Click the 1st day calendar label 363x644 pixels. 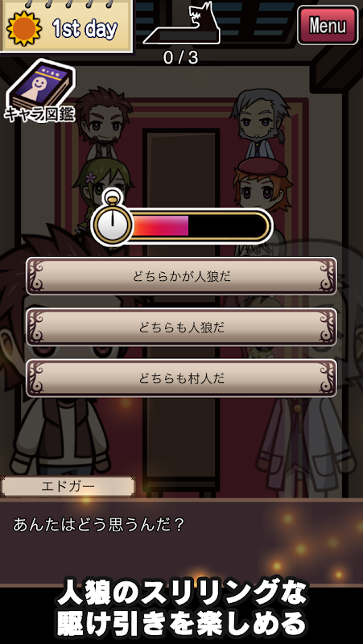(85, 28)
